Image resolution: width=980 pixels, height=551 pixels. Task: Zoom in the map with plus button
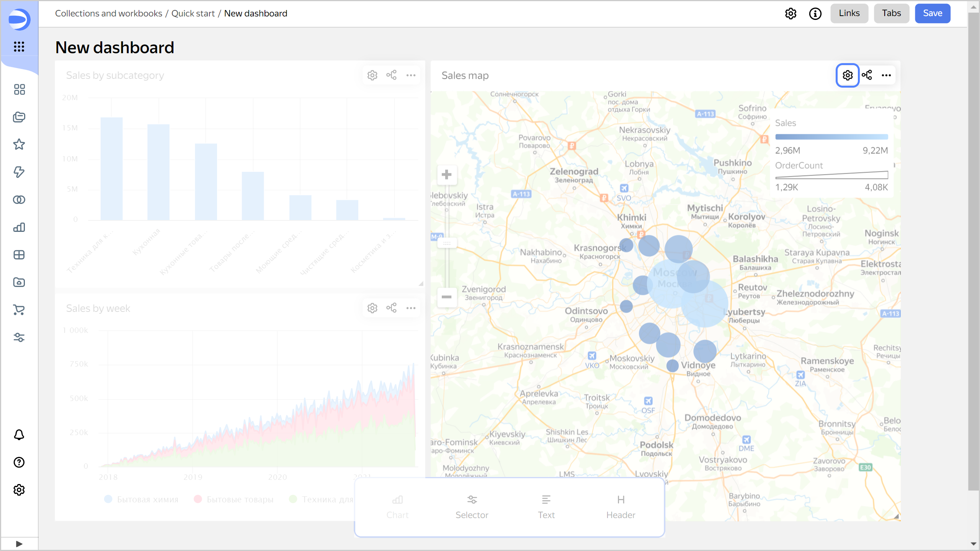click(446, 175)
